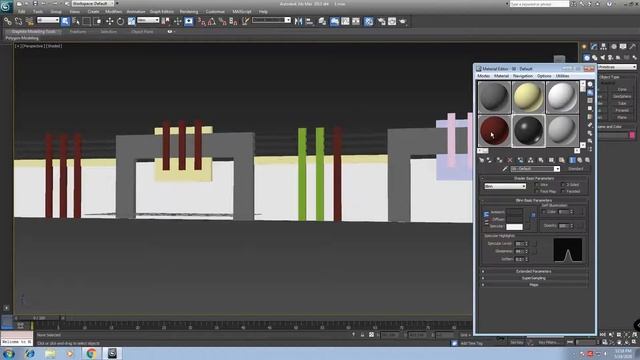Click the Diffuse color swatch
The image size is (640, 360).
click(x=514, y=219)
